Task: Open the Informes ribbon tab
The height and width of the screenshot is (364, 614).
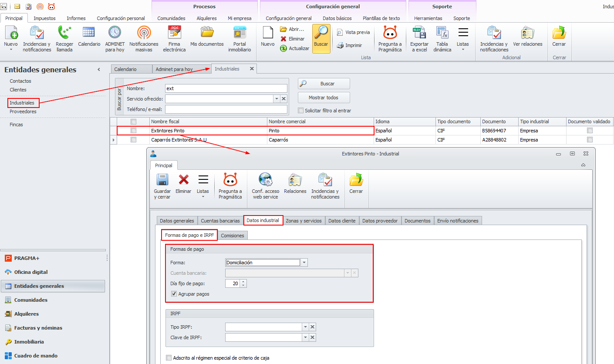Action: [76, 18]
